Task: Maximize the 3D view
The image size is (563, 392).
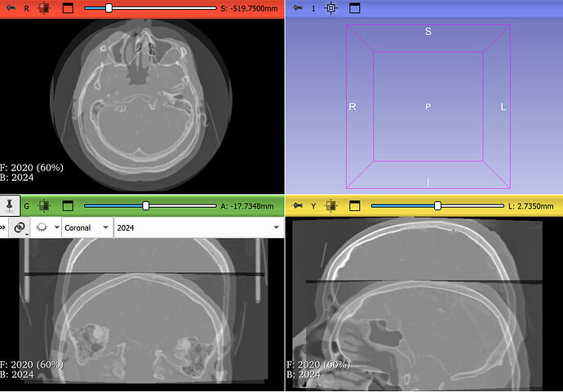Action: 354,8
